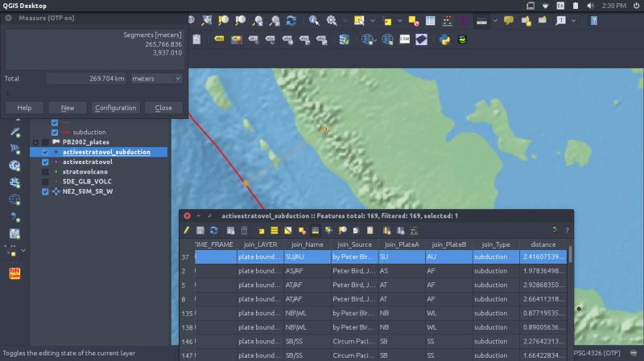644x361 pixels.
Task: Click the Text Annotation tool
Action: (560, 21)
